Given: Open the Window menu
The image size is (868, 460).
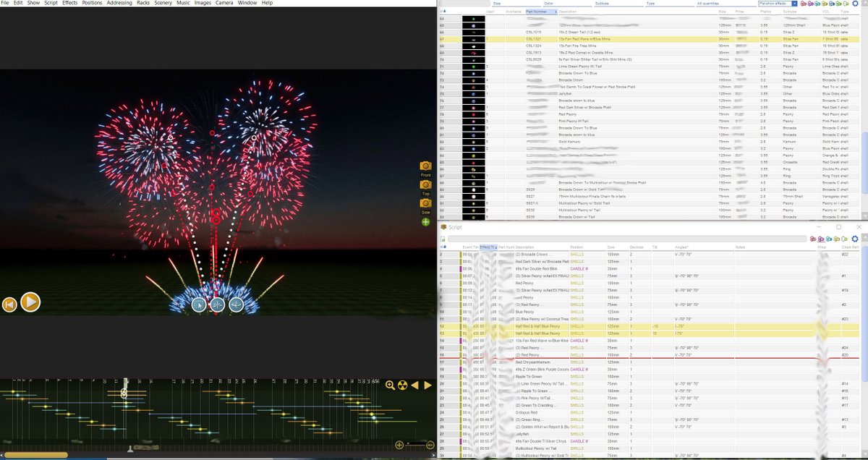Looking at the screenshot, I should (247, 3).
